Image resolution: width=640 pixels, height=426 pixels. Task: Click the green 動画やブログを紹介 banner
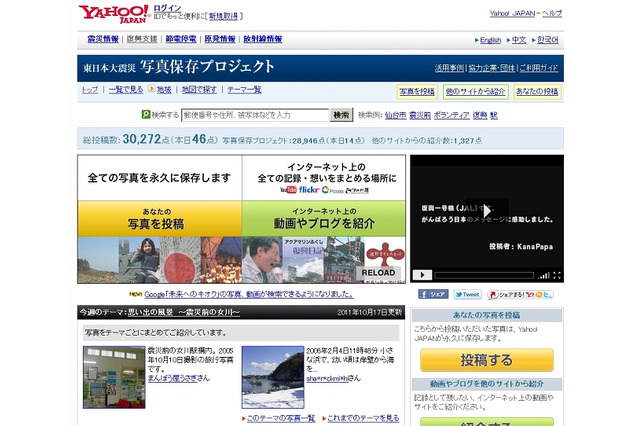click(324, 219)
